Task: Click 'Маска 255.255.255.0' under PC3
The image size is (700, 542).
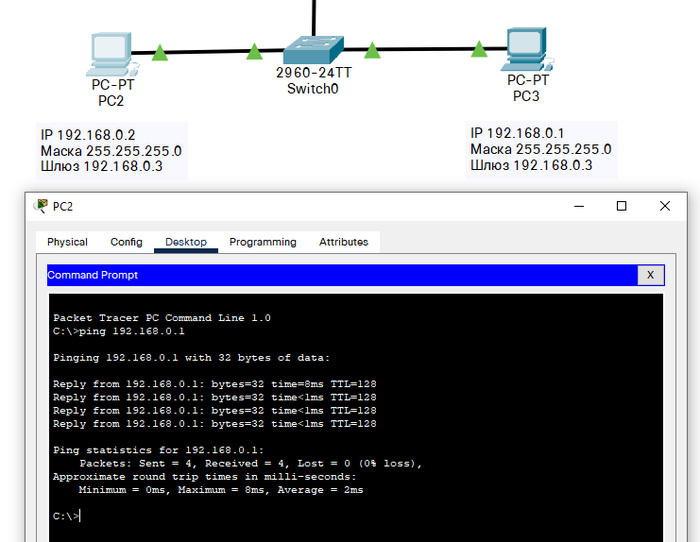Action: [541, 149]
